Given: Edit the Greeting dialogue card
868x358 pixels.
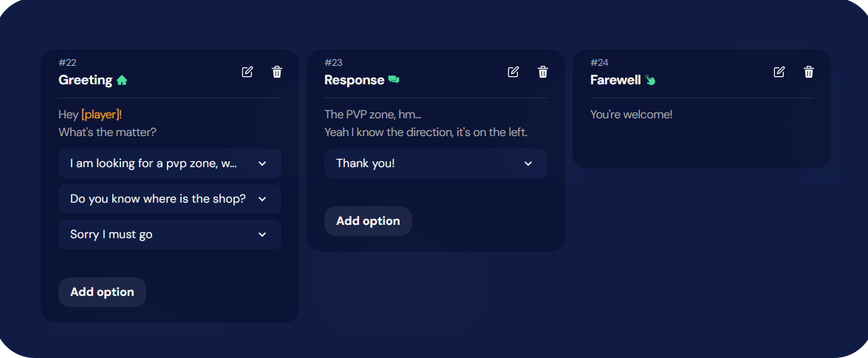Looking at the screenshot, I should pos(247,72).
